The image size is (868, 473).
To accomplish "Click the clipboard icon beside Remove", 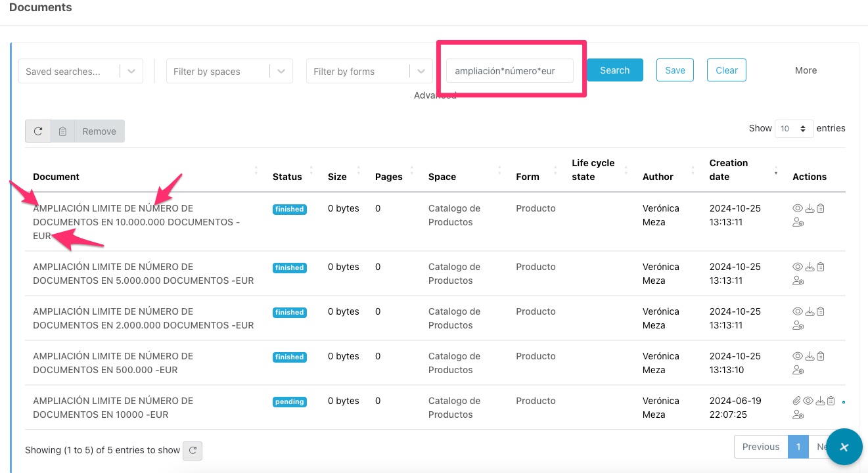I will [62, 131].
